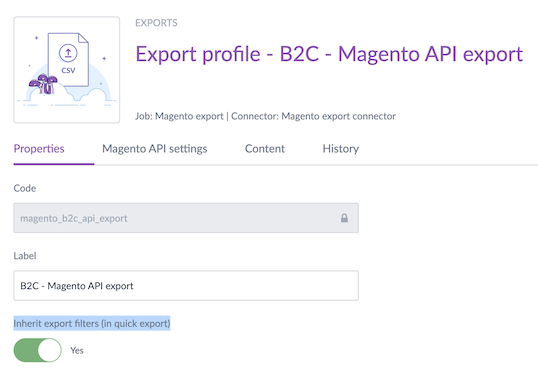Follow the EXPORTS breadcrumb link
Viewport: 538px width, 381px height.
[156, 23]
